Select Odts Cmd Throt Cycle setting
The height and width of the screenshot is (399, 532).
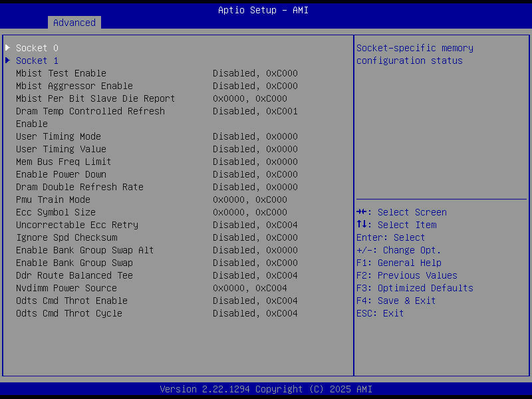(68, 313)
